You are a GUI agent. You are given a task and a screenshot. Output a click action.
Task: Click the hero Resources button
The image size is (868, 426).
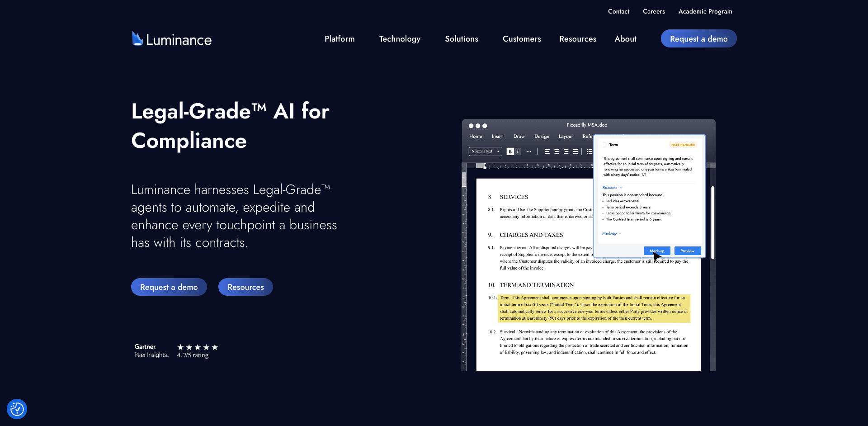(x=245, y=287)
